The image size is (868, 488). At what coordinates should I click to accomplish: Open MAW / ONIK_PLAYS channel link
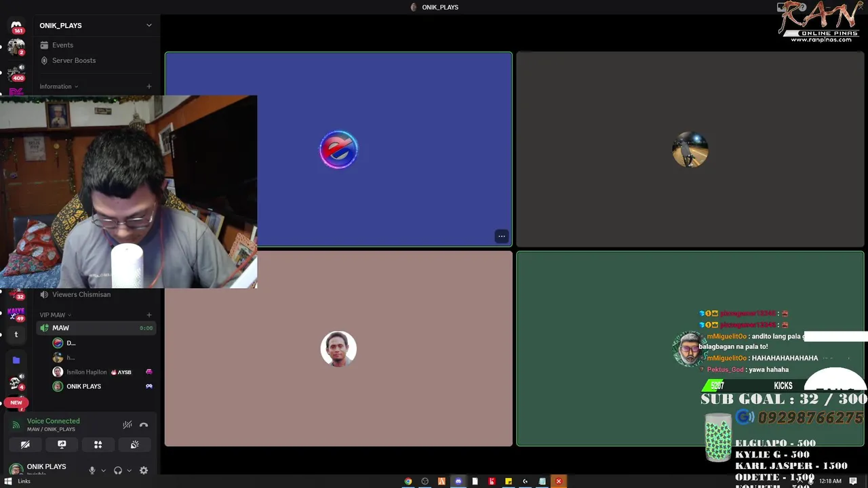[51, 429]
